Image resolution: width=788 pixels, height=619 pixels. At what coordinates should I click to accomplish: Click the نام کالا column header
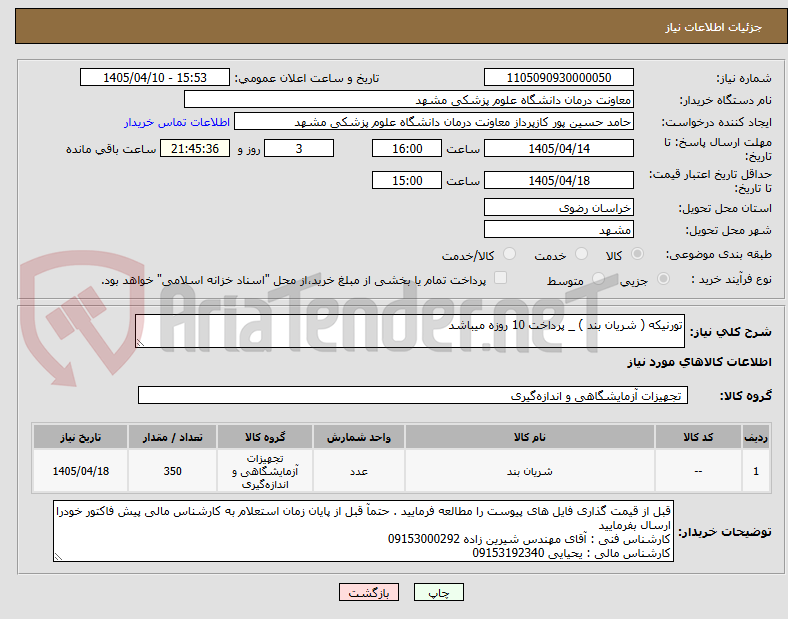point(530,437)
